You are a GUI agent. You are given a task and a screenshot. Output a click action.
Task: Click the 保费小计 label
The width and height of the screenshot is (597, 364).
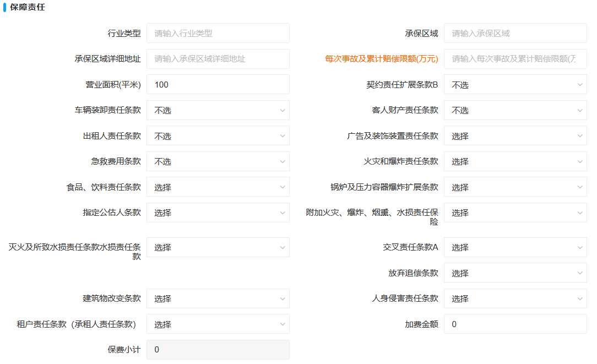124,350
